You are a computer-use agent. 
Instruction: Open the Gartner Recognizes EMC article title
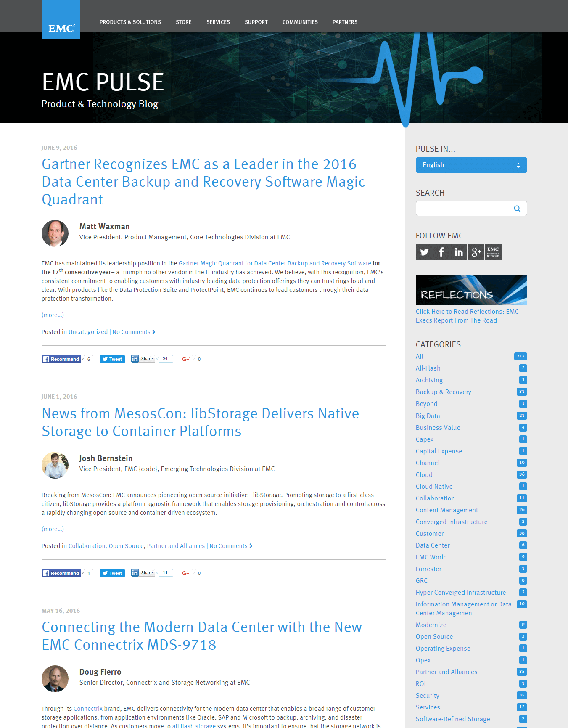pyautogui.click(x=203, y=182)
